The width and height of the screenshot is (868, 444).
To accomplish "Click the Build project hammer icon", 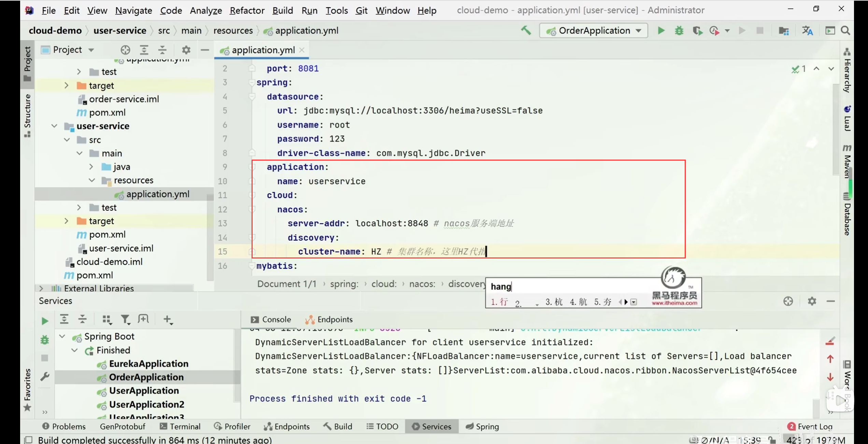I will (526, 31).
